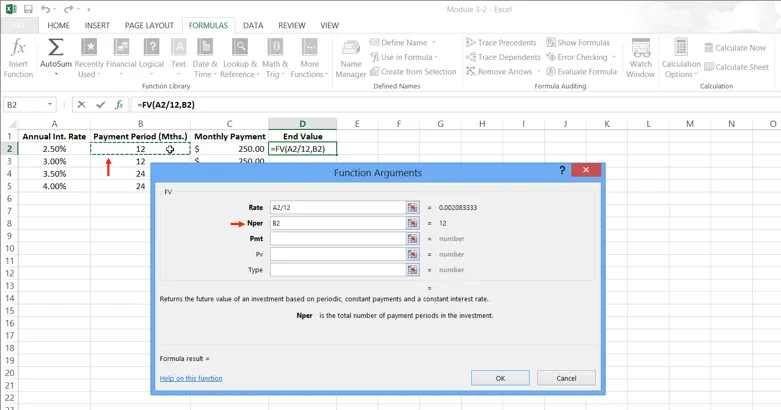This screenshot has width=781, height=410.
Task: Click the collapse dialog icon beside Rate
Action: (x=412, y=208)
